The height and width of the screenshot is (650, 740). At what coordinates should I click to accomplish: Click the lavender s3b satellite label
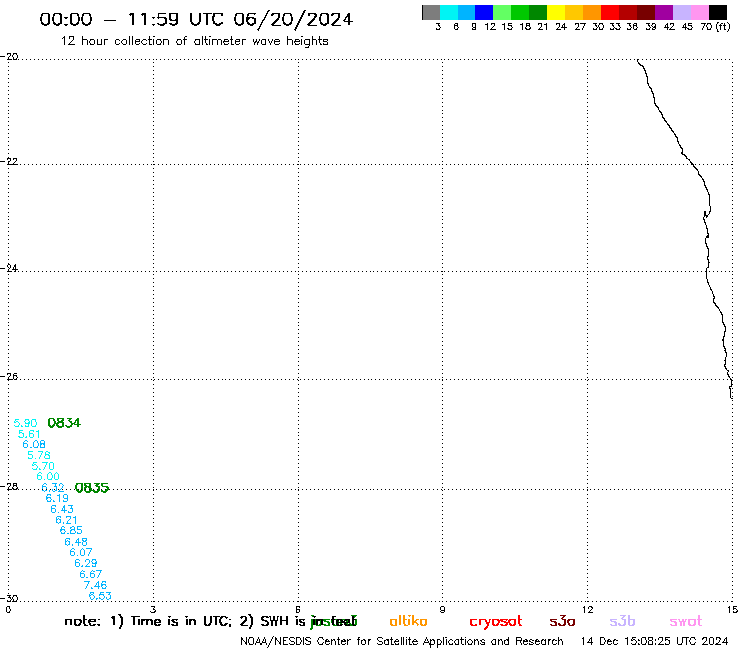(622, 621)
